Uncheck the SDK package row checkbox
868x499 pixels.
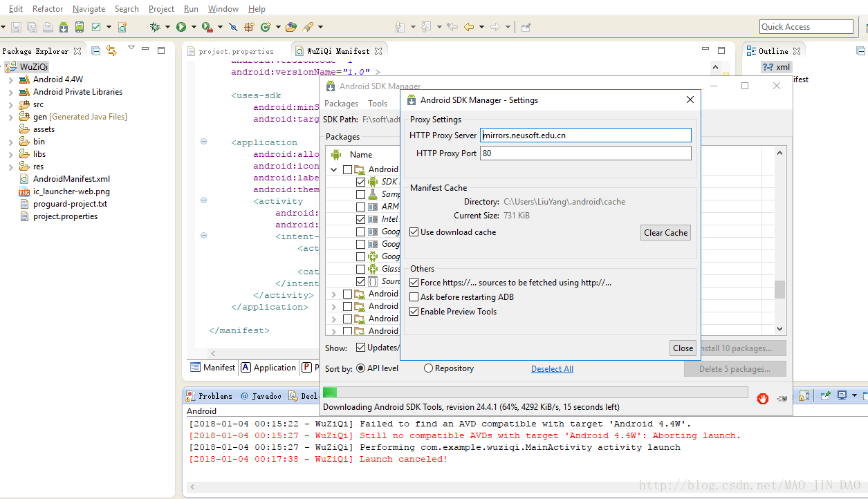[360, 182]
